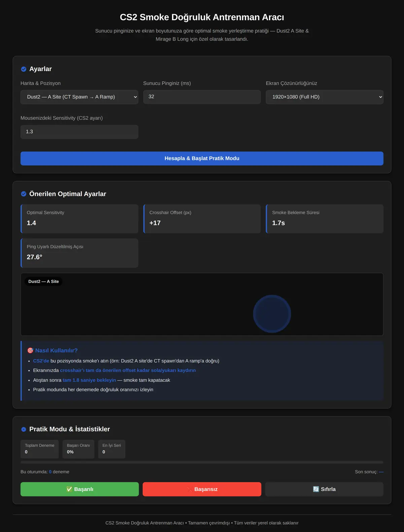The image size is (404, 532).
Task: Open the Harita & Pozisyon dropdown
Action: point(79,97)
